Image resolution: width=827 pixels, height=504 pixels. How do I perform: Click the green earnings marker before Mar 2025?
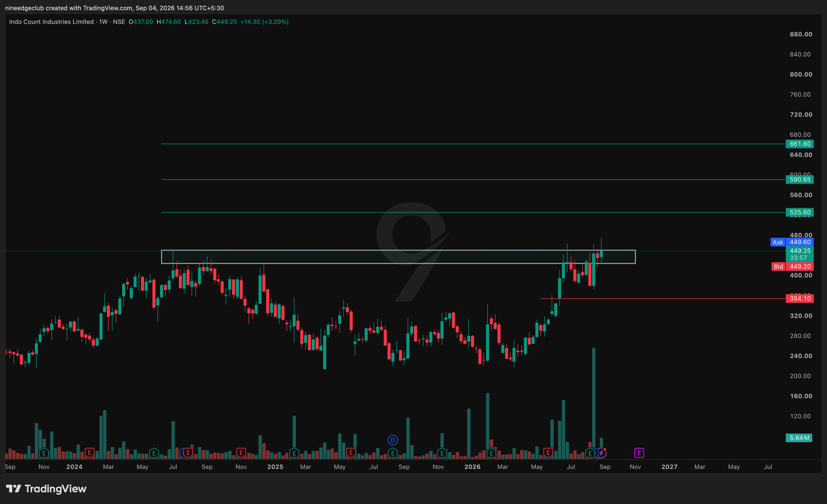click(x=294, y=453)
